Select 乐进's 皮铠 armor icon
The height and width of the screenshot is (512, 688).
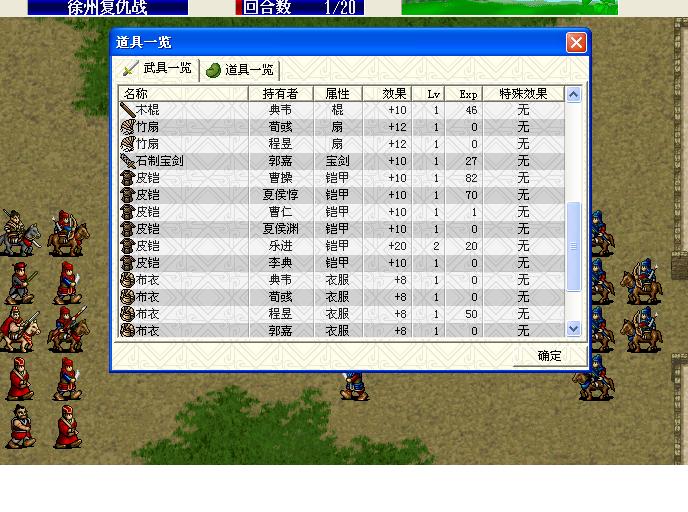click(128, 246)
